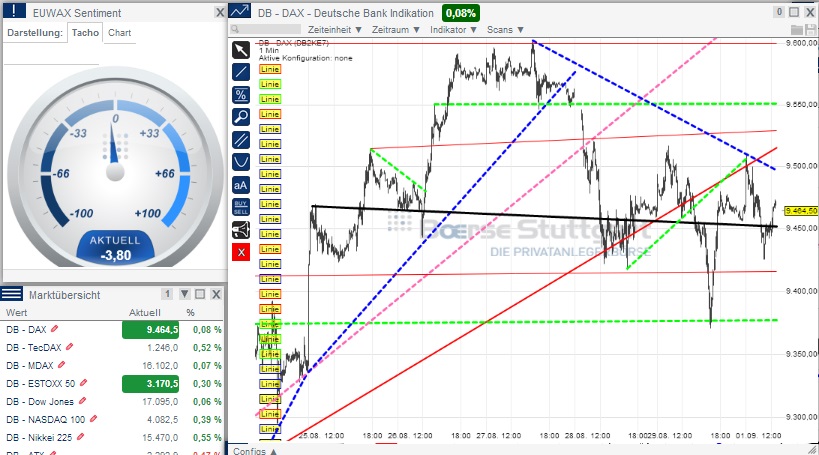Click the pencil icon next to DB - DAX
The height and width of the screenshot is (455, 819).
[54, 329]
